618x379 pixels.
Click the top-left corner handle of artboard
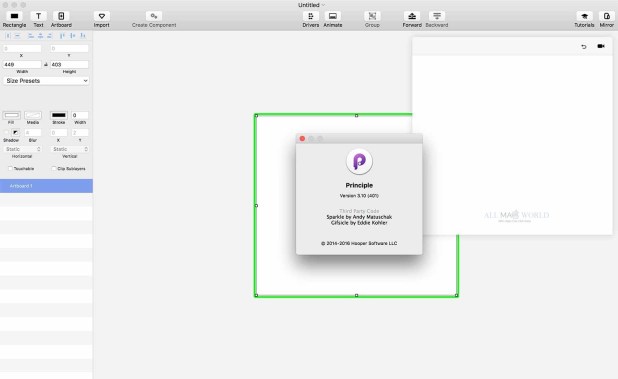pyautogui.click(x=256, y=115)
